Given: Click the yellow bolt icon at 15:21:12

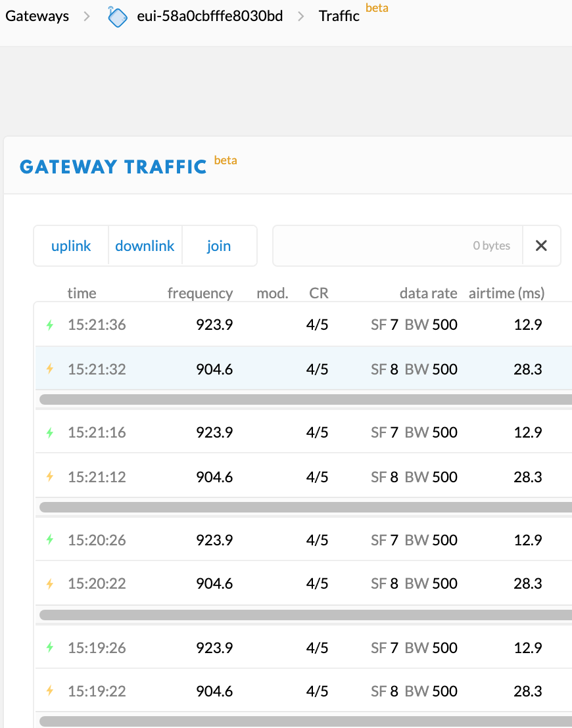Looking at the screenshot, I should click(50, 476).
